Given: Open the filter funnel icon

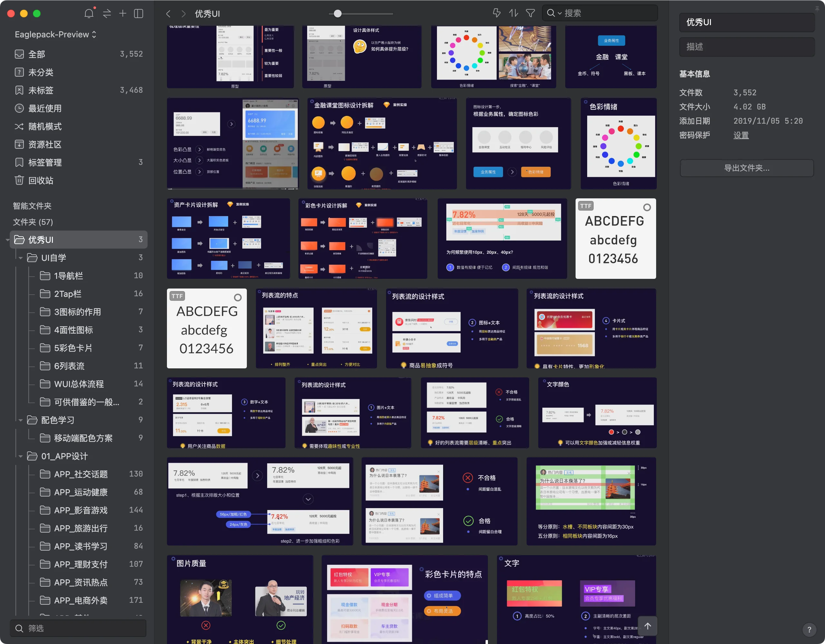Looking at the screenshot, I should [x=530, y=13].
